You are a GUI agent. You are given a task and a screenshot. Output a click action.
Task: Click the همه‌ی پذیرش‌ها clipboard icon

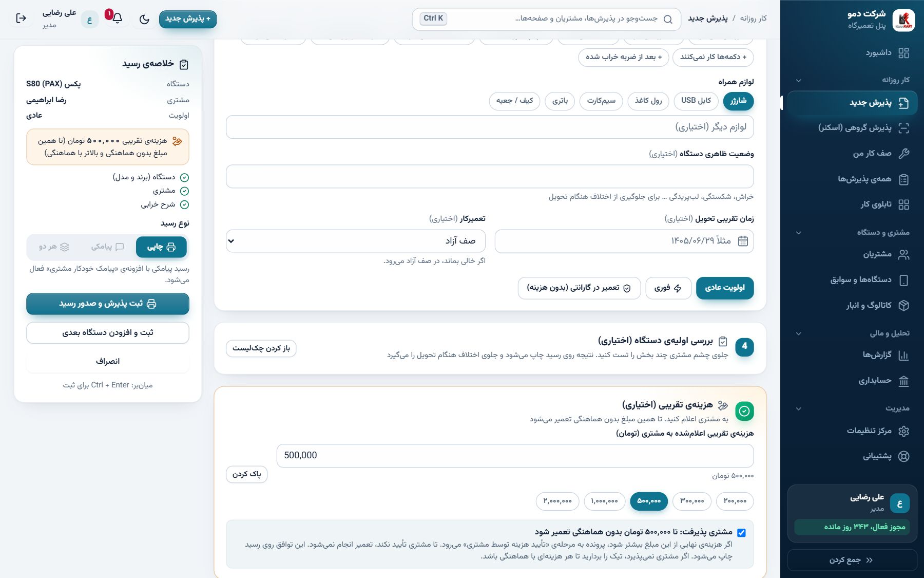904,179
